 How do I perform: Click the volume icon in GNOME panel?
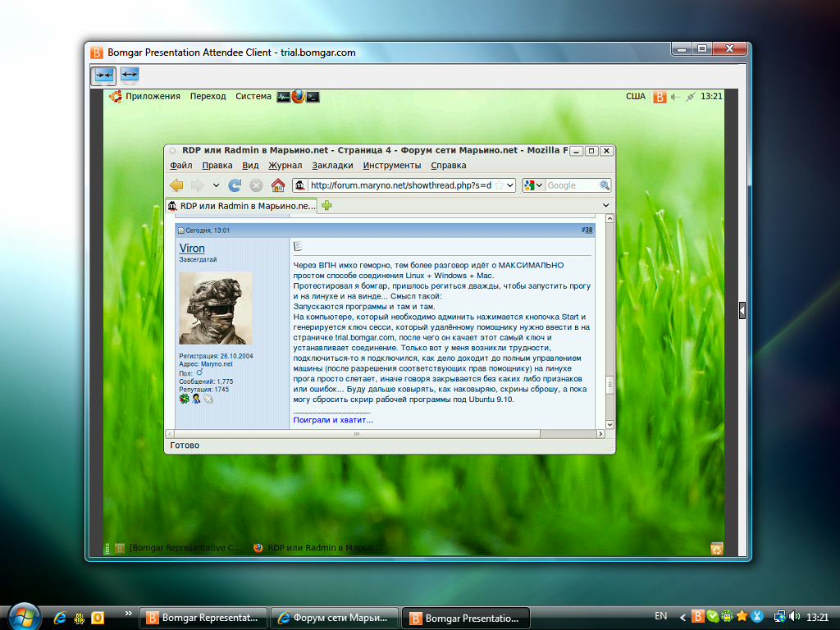click(x=676, y=97)
